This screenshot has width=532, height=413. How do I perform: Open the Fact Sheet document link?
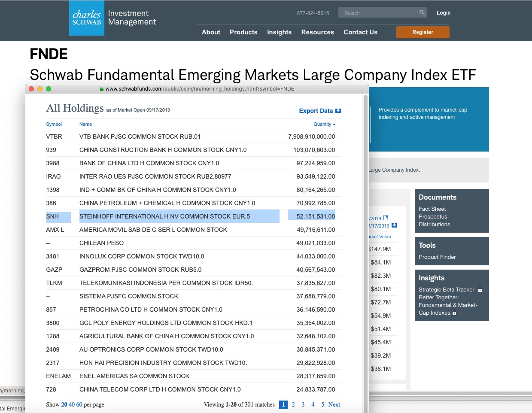click(432, 209)
